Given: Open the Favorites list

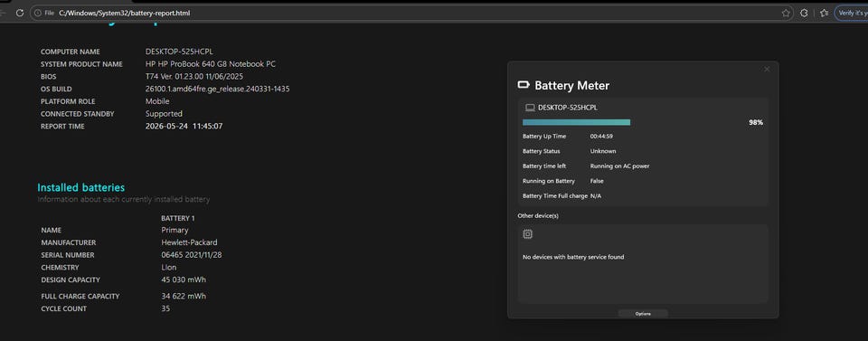Looking at the screenshot, I should pyautogui.click(x=824, y=13).
